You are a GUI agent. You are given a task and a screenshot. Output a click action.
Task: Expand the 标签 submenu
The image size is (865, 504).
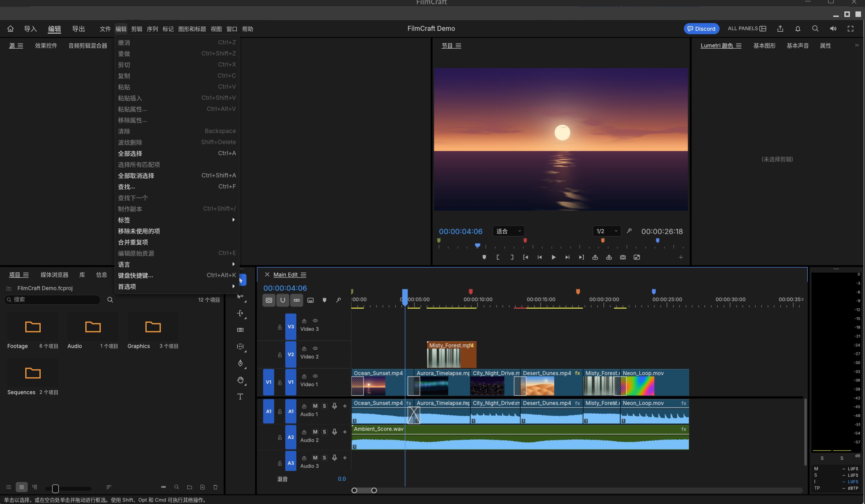click(177, 220)
